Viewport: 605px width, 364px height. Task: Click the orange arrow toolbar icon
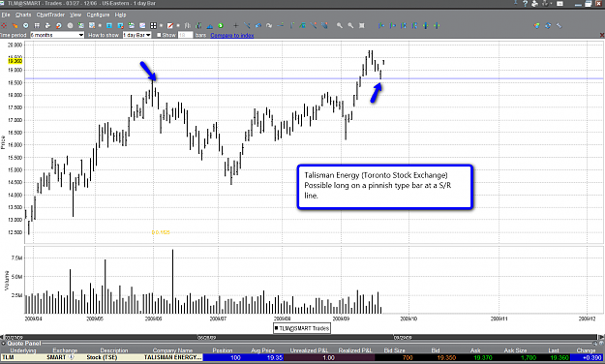(15, 25)
